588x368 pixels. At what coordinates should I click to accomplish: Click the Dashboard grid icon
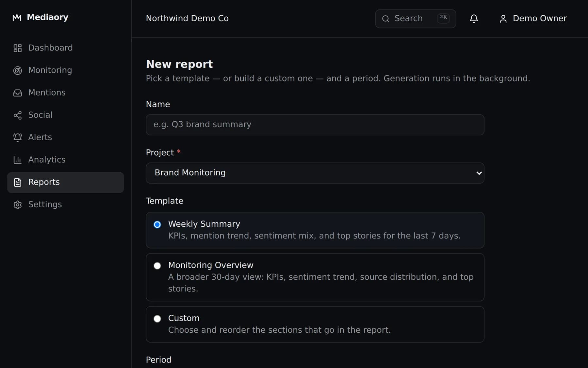tap(18, 48)
